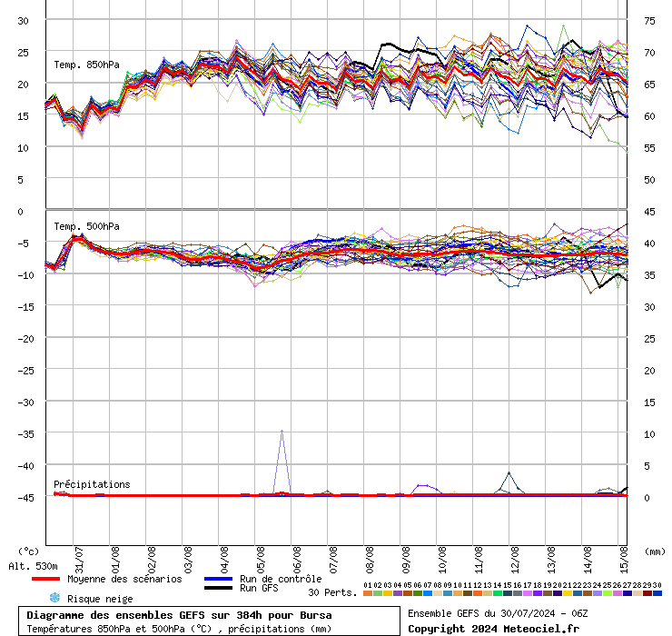Click the Précipitations chart label
Viewport: 672px width, 636px height.
coord(92,484)
